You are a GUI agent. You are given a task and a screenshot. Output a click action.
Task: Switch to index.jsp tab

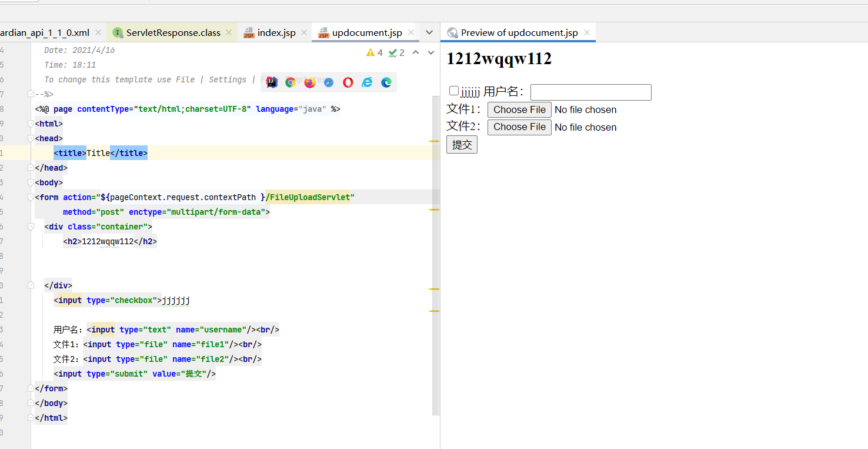pos(276,33)
